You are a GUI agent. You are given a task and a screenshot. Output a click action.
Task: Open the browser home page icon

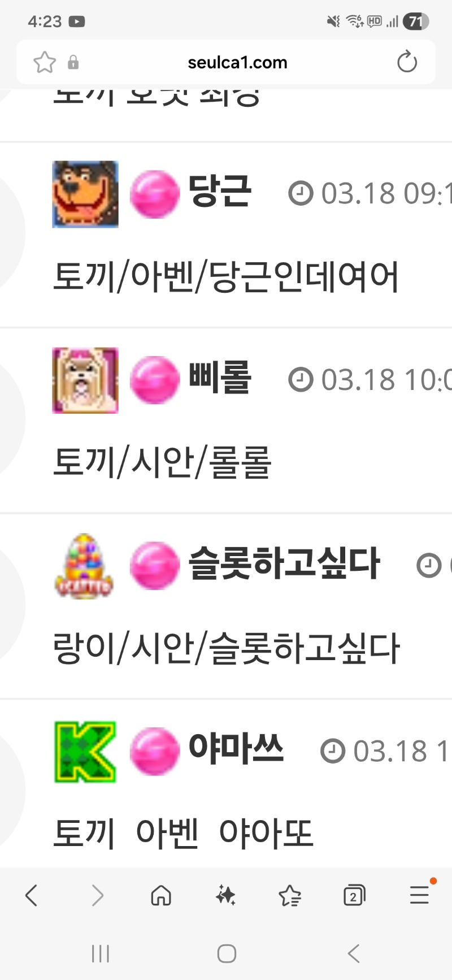[161, 895]
